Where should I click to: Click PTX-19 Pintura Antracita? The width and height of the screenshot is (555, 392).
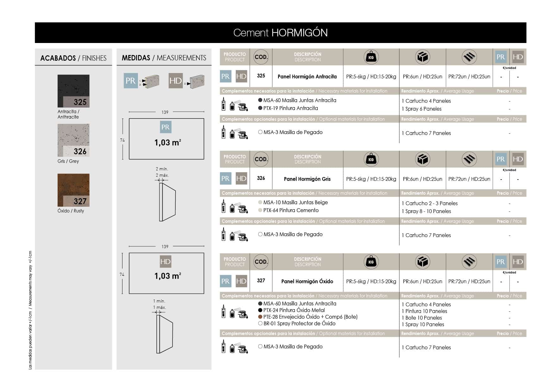click(290, 108)
